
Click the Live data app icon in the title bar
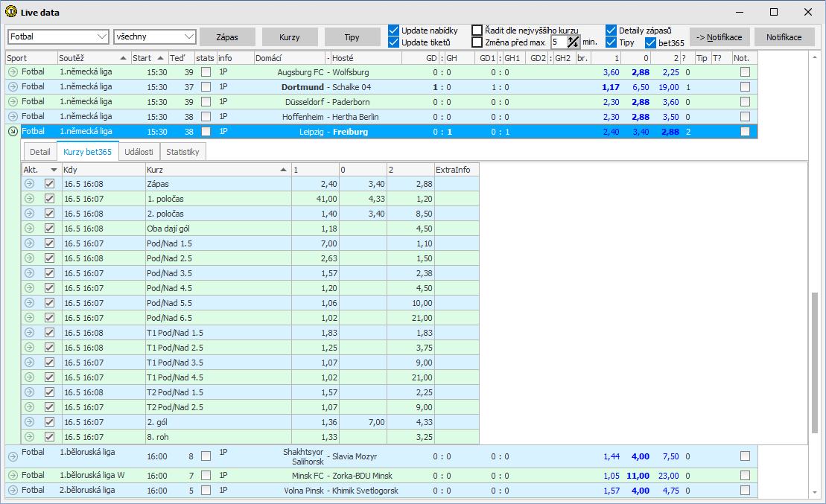pos(11,12)
